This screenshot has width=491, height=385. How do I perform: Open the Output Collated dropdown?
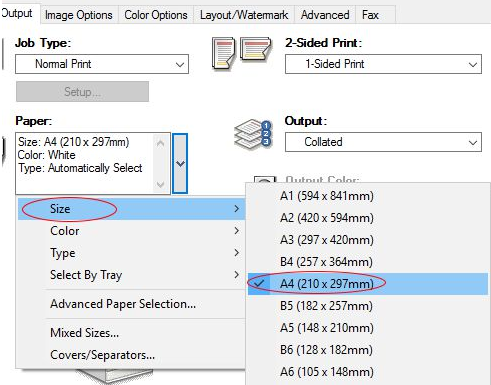[383, 142]
